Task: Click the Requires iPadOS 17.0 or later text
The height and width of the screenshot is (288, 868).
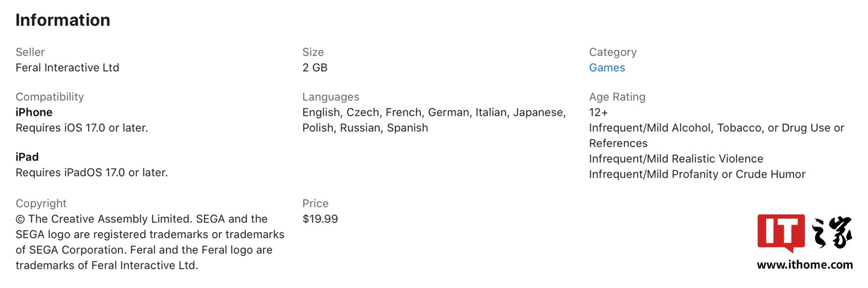Action: [92, 172]
